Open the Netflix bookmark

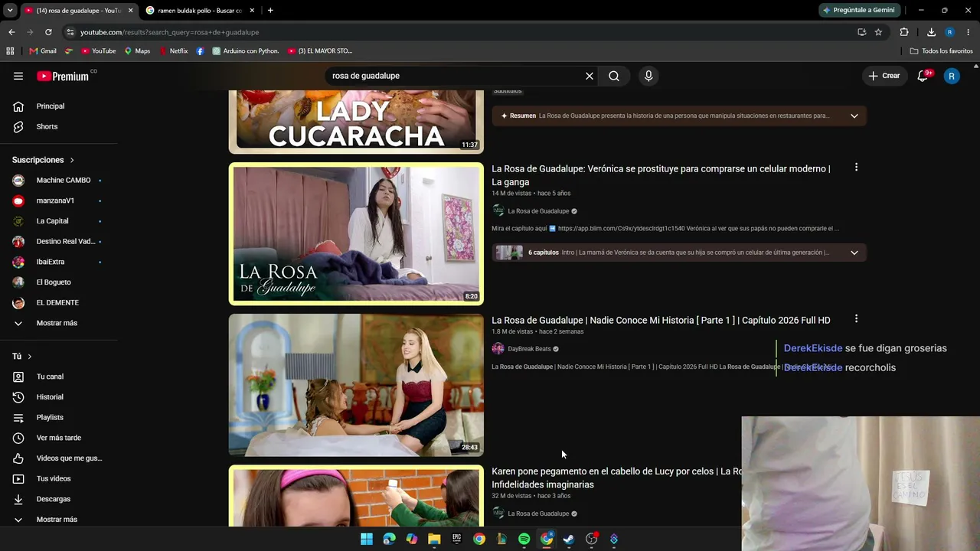(174, 51)
